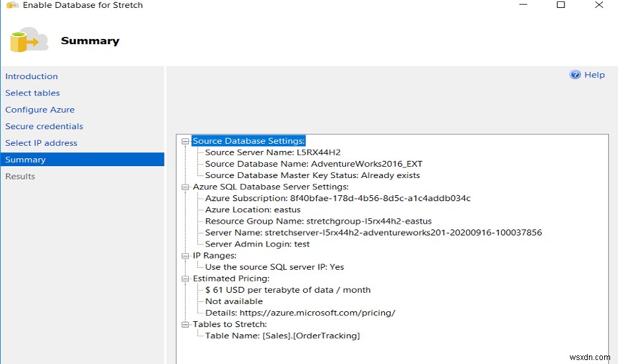Viewport: 618px width, 364px height.
Task: Navigate to Select IP address page
Action: 41,143
